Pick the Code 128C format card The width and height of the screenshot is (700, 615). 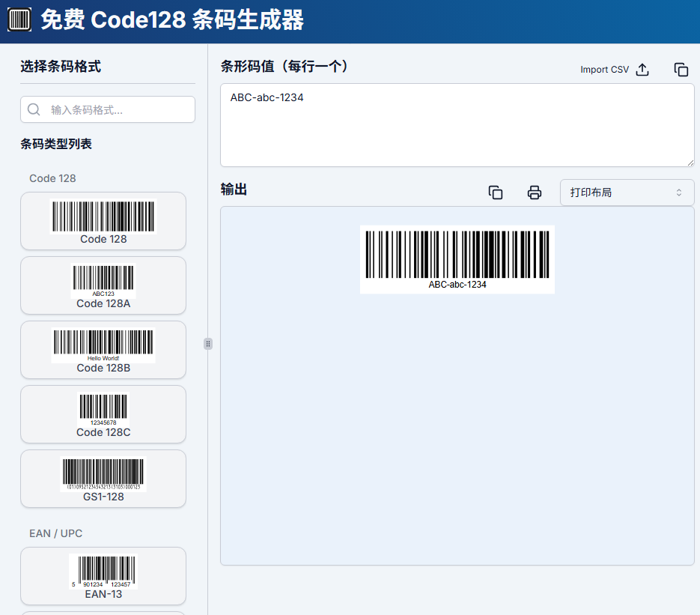[103, 414]
